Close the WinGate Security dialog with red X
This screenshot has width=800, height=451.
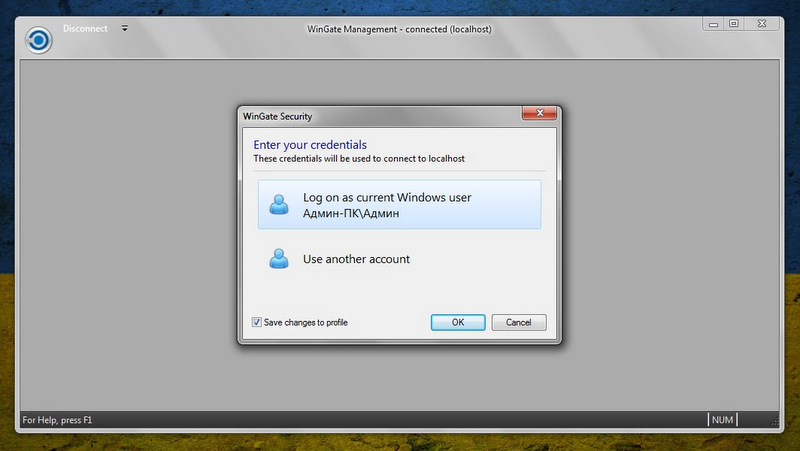pos(539,113)
